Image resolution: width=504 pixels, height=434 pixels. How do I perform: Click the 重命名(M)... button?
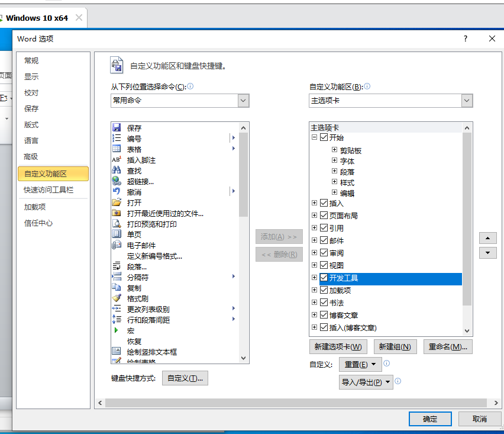(448, 347)
